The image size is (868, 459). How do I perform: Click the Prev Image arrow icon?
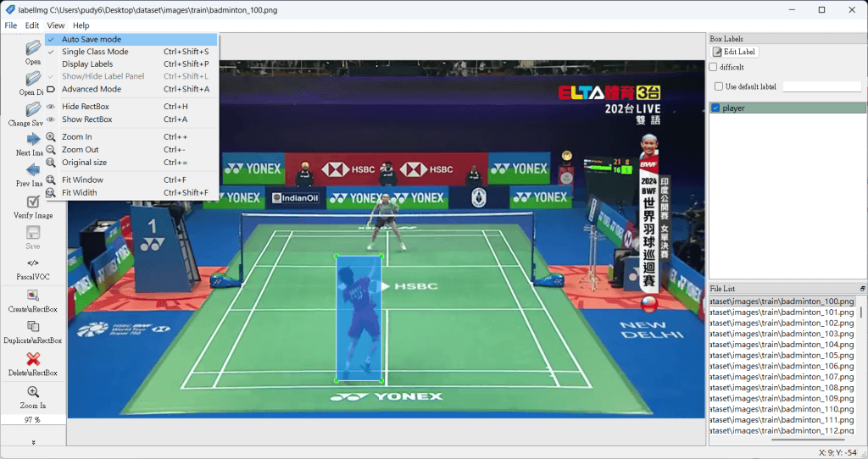[33, 169]
